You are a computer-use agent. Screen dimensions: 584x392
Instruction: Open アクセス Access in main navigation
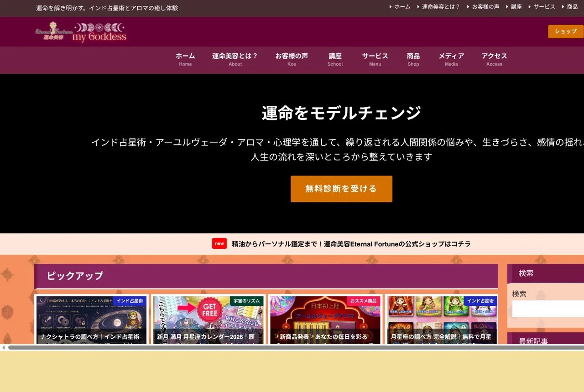point(494,59)
